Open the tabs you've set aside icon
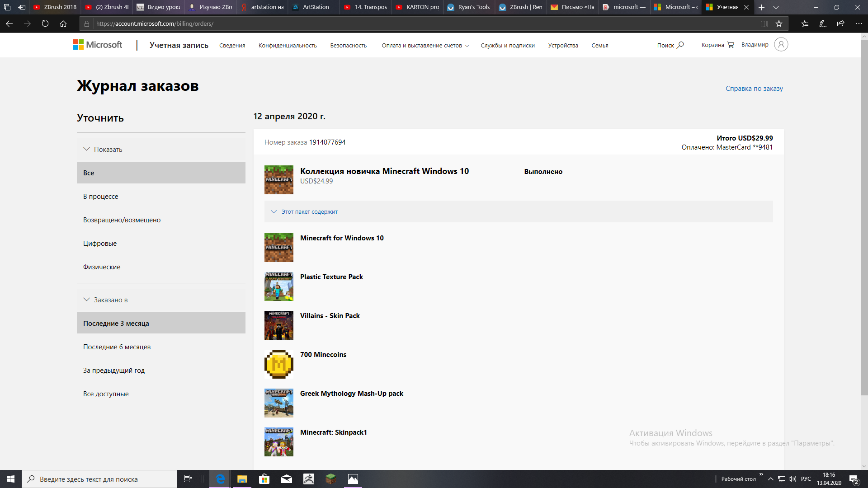Screen dimensions: 868x488 (7, 7)
